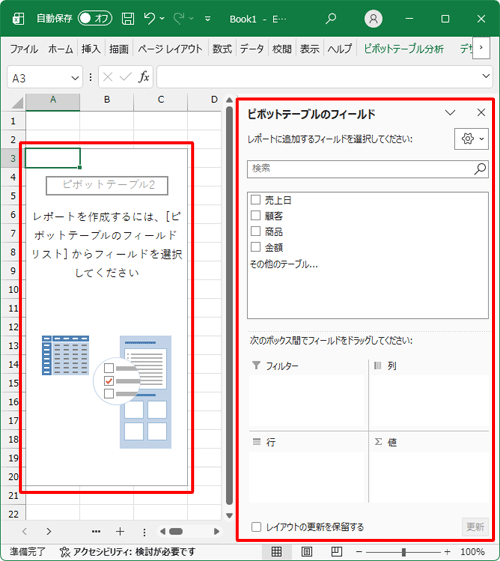Toggle the AutoSave switch
The width and height of the screenshot is (500, 561).
95,18
